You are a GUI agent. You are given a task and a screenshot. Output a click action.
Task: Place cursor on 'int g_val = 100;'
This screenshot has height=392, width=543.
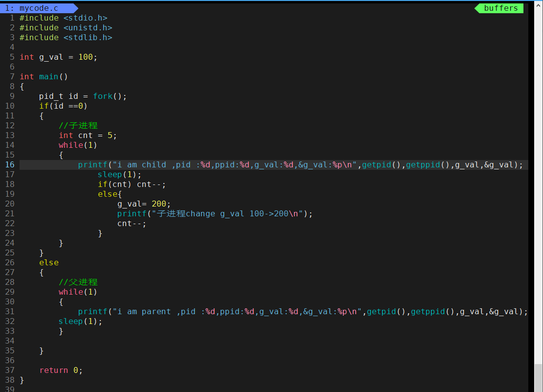click(59, 57)
